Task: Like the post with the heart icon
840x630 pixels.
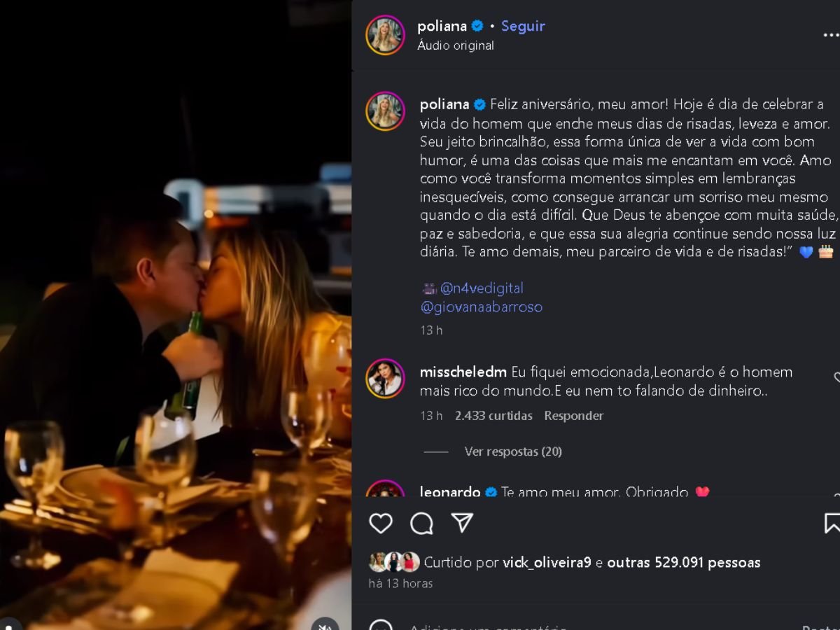Action: [x=381, y=524]
